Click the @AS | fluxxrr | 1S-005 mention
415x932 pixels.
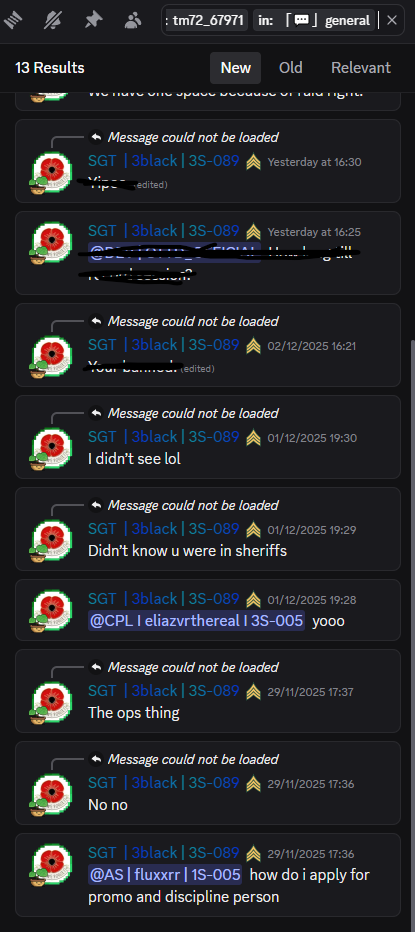coord(165,875)
